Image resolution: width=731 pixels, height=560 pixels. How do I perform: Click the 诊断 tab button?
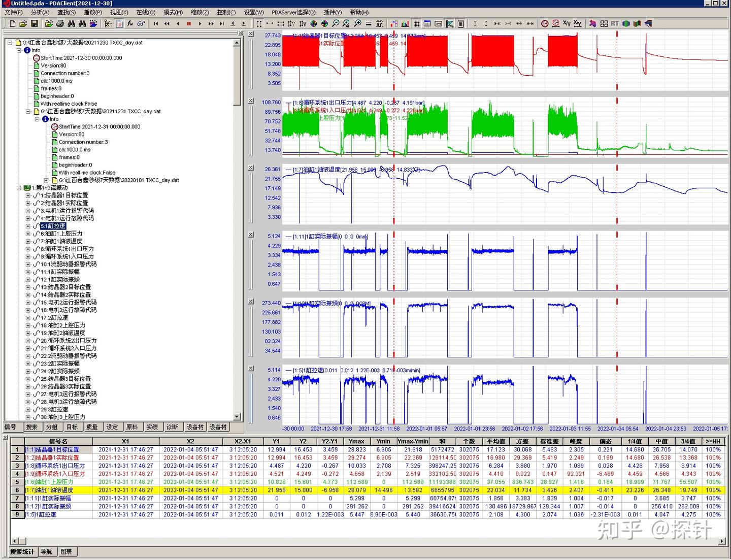[173, 427]
